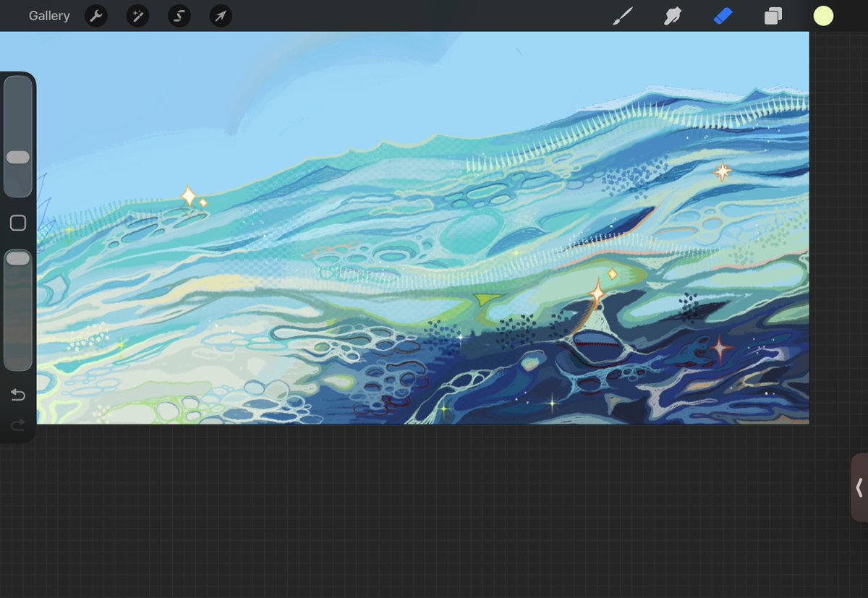Select the Eraser tool
This screenshot has width=868, height=598.
(723, 16)
